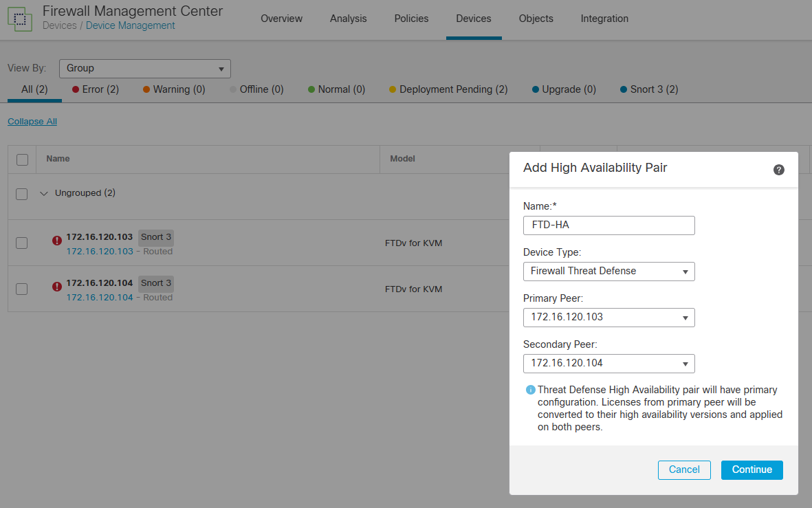812x508 pixels.
Task: Click the Model column header
Action: tap(402, 159)
